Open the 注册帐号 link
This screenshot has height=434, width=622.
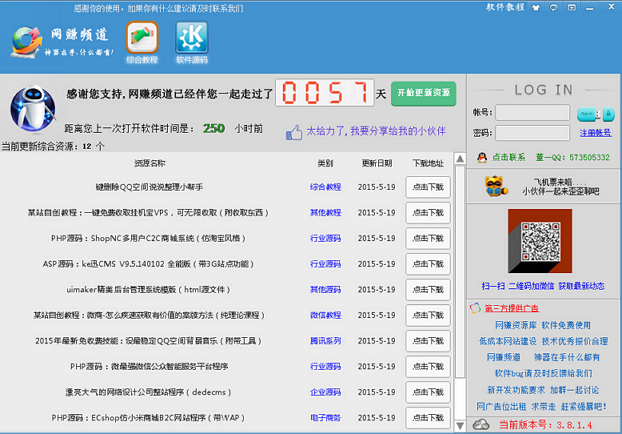[x=595, y=133]
